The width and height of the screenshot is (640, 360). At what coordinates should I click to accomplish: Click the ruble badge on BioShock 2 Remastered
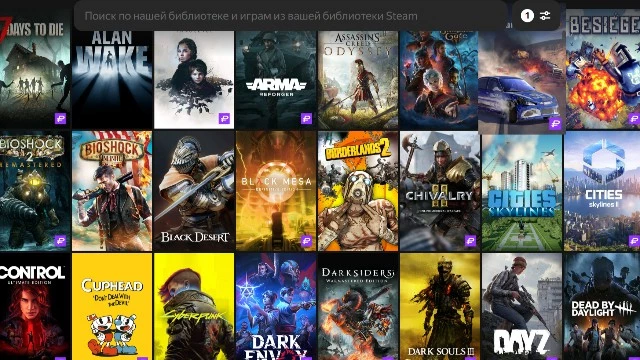coord(61,241)
